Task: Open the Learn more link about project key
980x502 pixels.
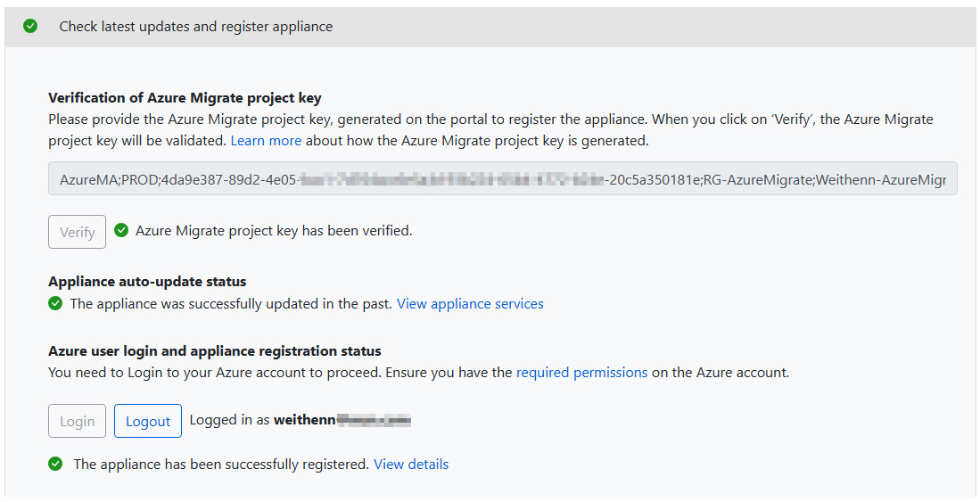Action: 267,141
